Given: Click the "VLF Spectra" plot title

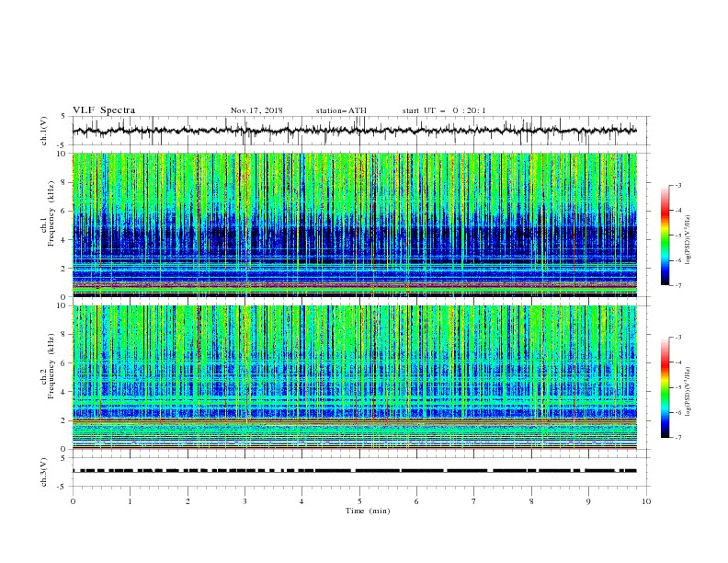Looking at the screenshot, I should point(104,110).
